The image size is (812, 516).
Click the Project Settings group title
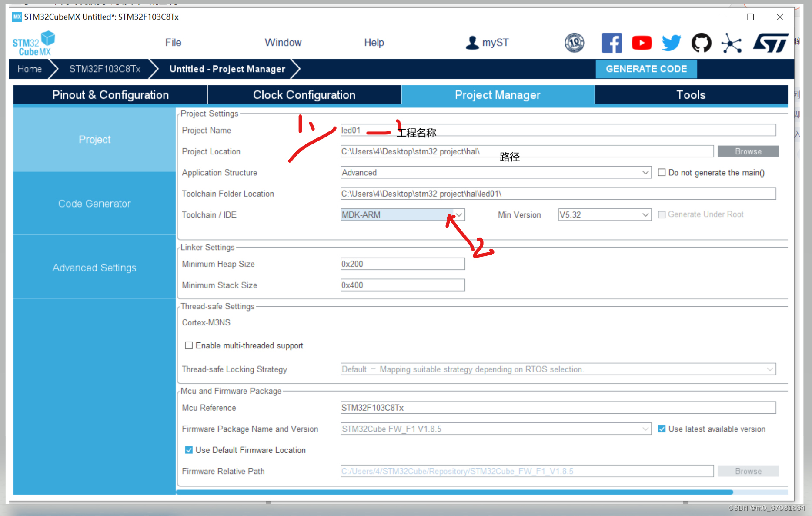click(x=210, y=114)
